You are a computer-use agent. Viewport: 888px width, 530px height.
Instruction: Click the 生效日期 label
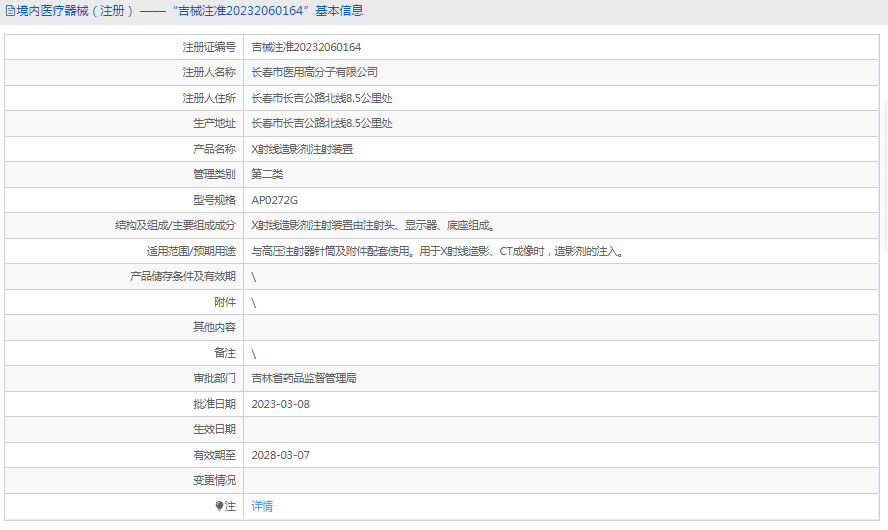214,429
